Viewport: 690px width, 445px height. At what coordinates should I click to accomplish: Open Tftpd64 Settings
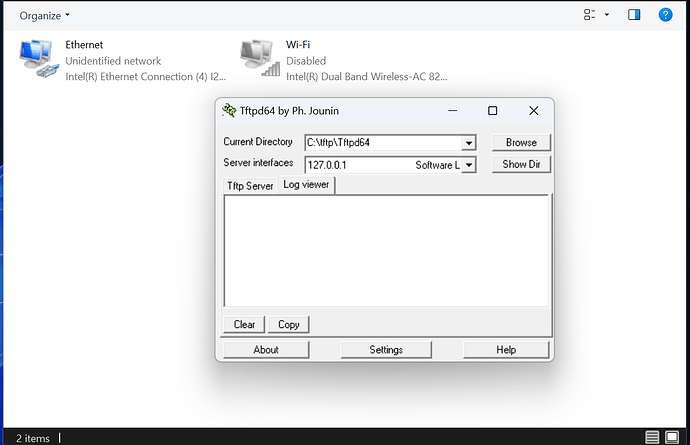tap(386, 349)
